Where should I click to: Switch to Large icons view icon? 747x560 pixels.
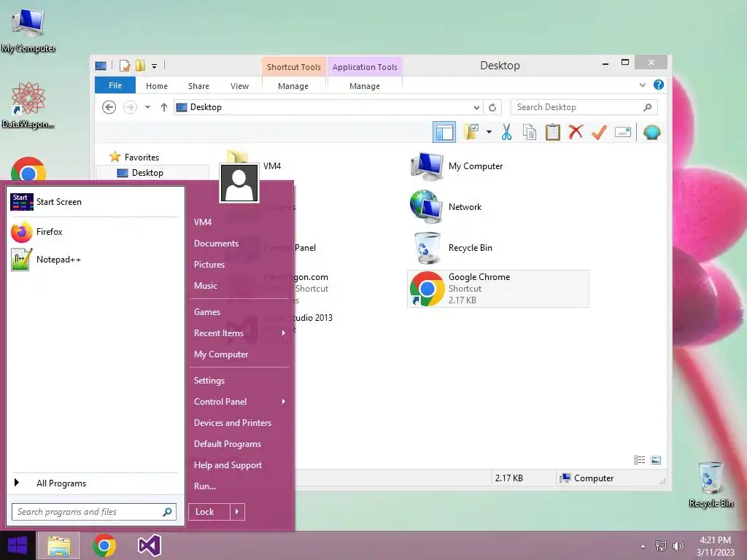[x=656, y=459]
